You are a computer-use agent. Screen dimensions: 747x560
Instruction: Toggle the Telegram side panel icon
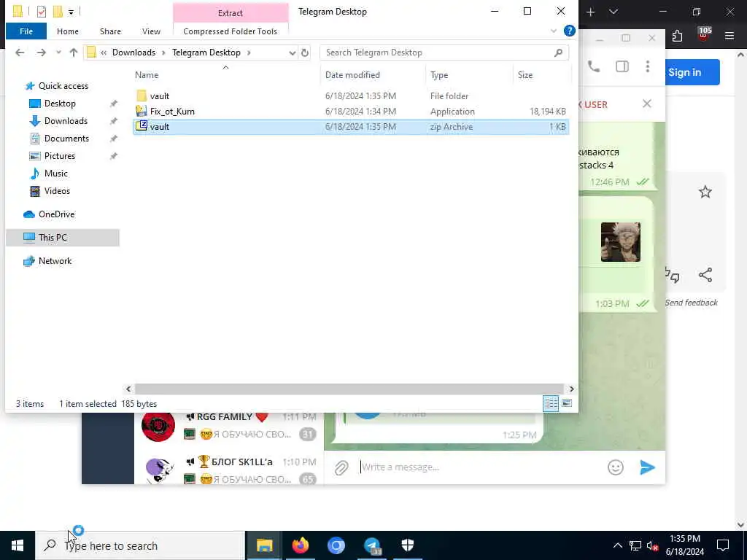coord(622,66)
